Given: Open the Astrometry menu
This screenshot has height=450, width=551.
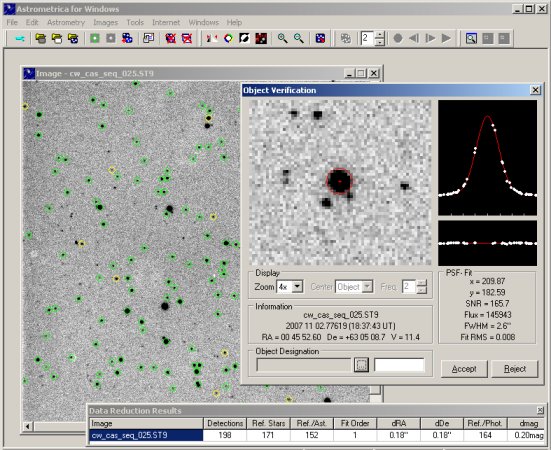Looking at the screenshot, I should tap(66, 22).
